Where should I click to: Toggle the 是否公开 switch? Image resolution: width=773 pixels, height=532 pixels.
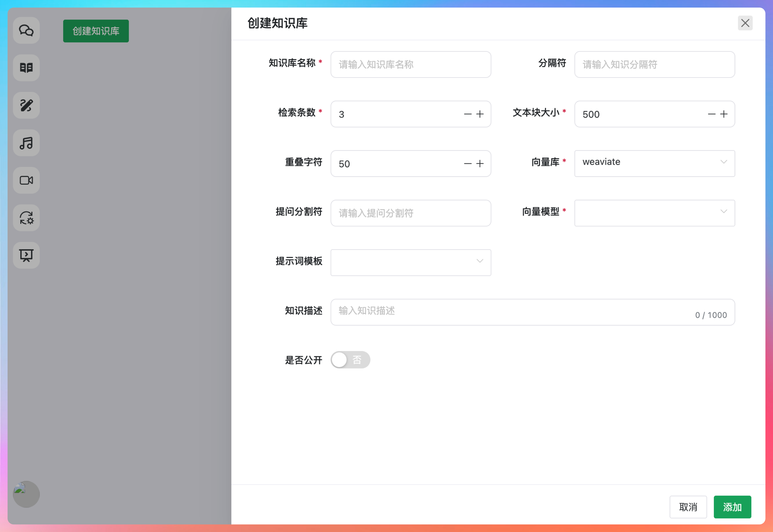[350, 360]
